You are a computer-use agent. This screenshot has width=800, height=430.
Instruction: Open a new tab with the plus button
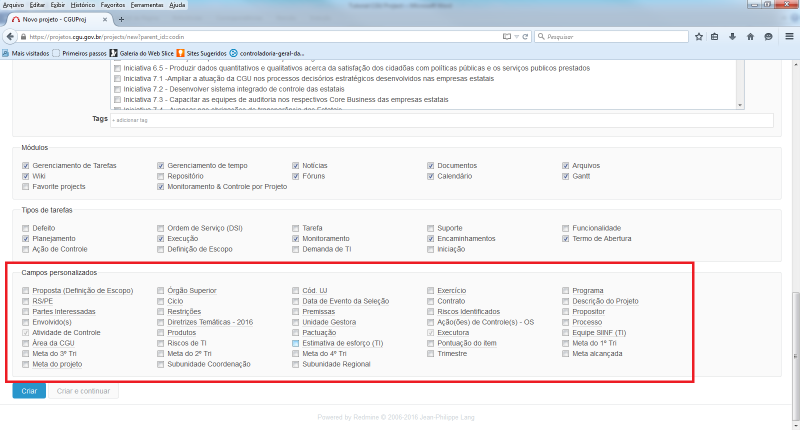(x=122, y=19)
